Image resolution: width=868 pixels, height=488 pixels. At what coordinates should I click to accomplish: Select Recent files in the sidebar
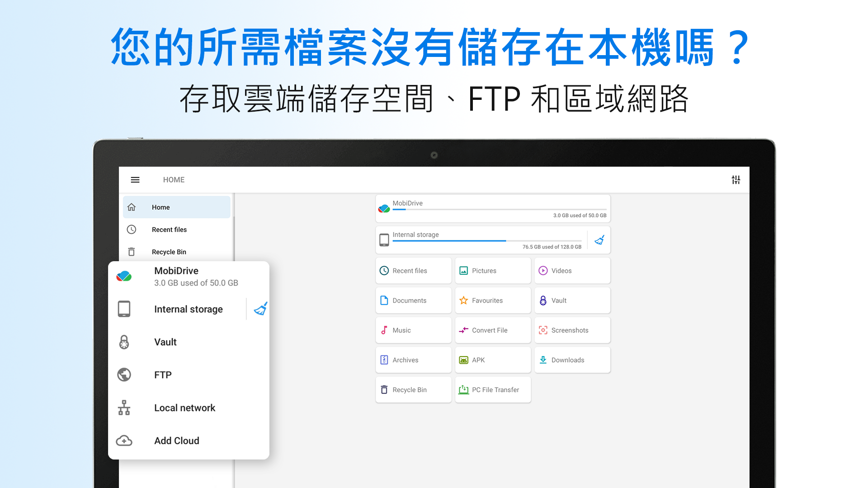pyautogui.click(x=177, y=230)
